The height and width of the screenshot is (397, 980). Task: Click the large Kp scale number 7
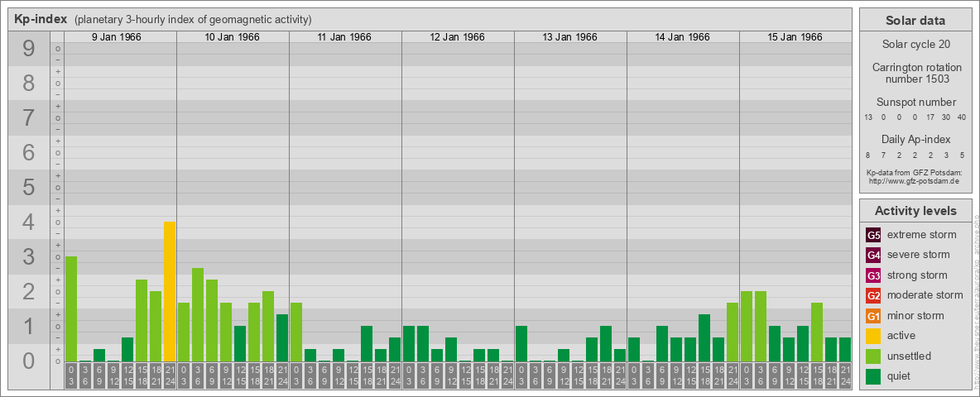[x=28, y=118]
